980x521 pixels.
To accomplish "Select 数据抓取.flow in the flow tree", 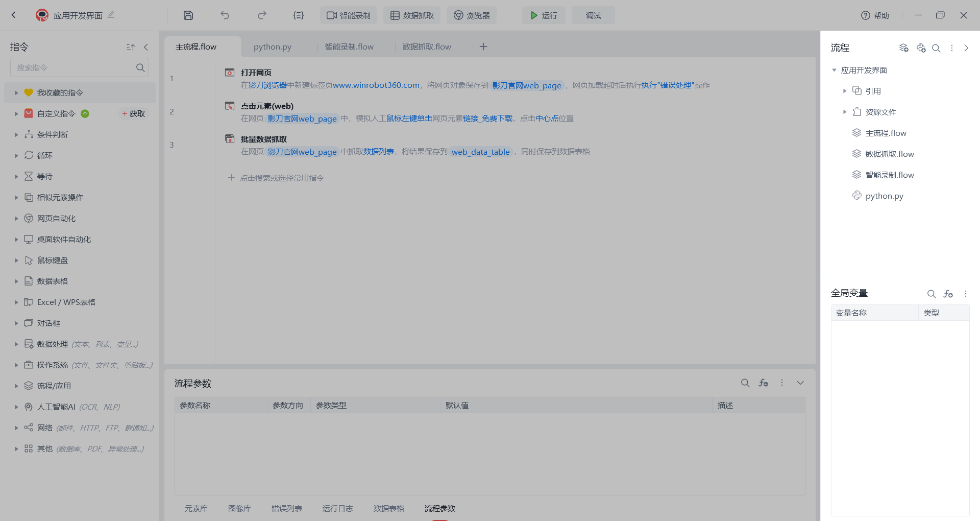I will point(889,154).
